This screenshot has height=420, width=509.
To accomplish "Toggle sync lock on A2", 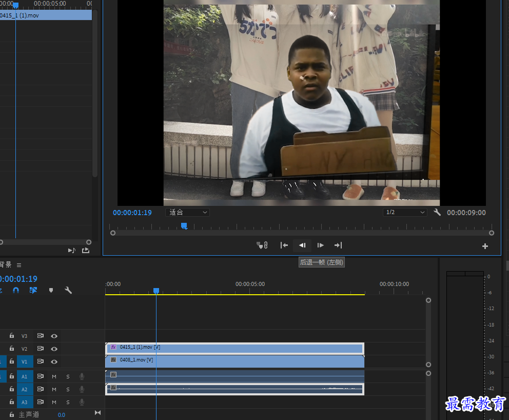I will (40, 389).
